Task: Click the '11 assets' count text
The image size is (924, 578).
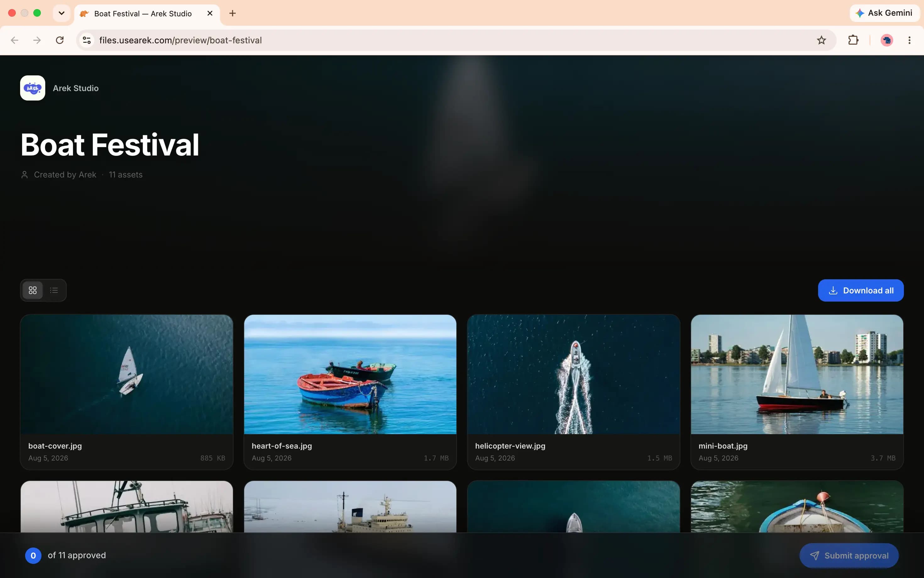Action: pos(125,175)
